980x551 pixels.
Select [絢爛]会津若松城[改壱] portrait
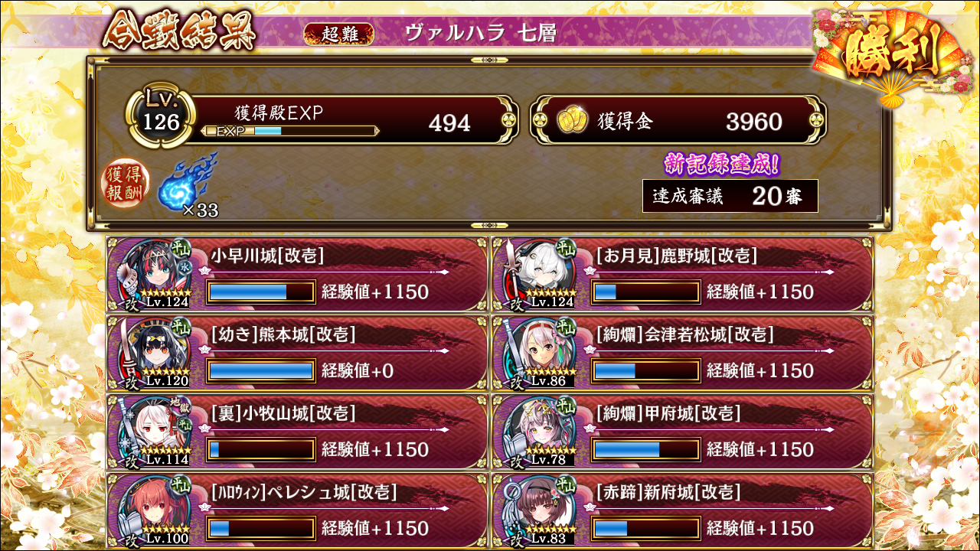click(541, 352)
